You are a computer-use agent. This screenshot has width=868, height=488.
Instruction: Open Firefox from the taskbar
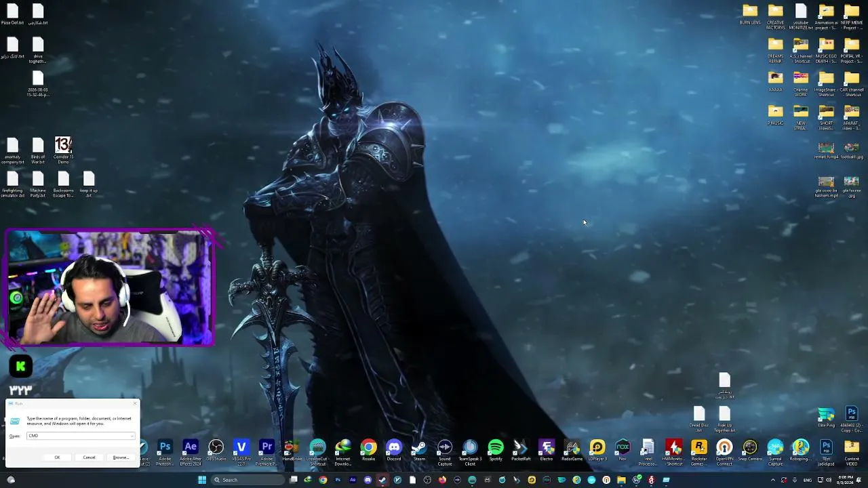[x=442, y=480]
